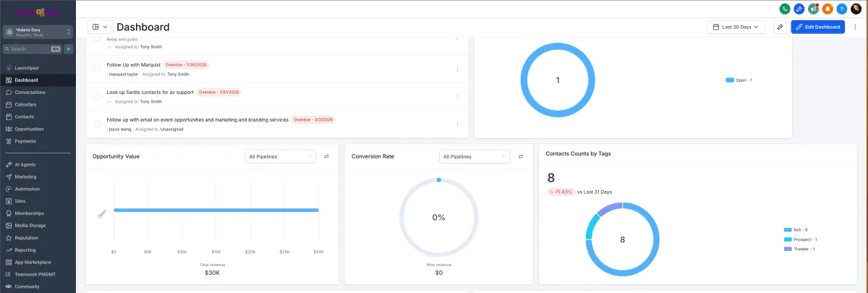
Task: Open Opportunity Value All Pipelines dropdown
Action: pyautogui.click(x=281, y=156)
